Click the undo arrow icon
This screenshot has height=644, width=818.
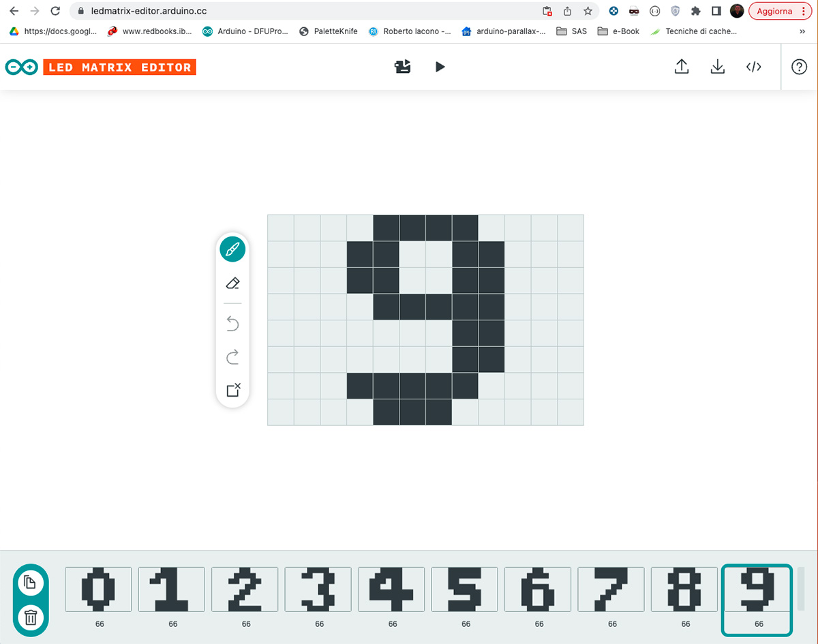232,323
